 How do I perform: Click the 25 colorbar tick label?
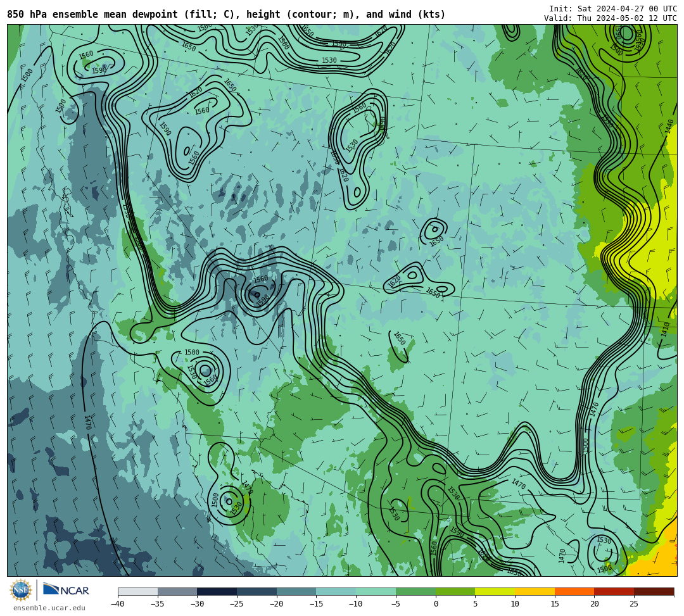[x=634, y=604]
